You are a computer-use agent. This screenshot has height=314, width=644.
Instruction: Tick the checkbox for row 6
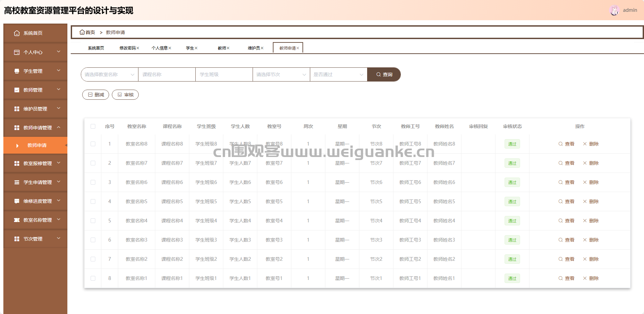(x=93, y=240)
